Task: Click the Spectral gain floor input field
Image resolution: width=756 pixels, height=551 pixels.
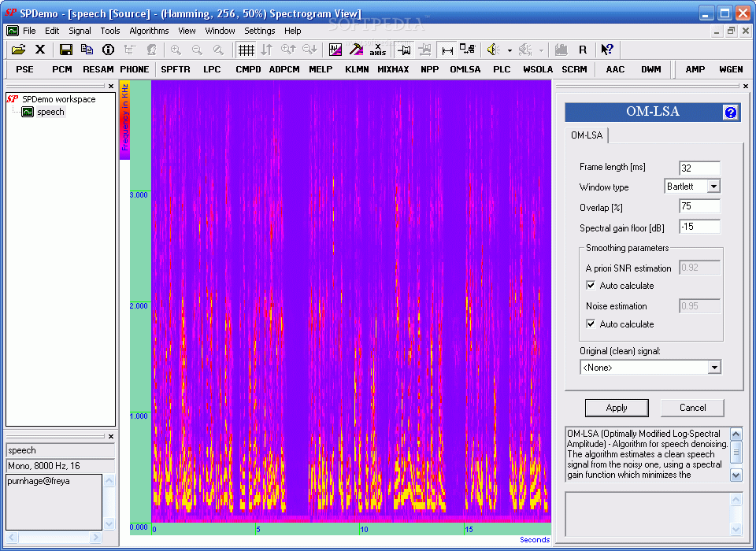Action: pos(699,227)
